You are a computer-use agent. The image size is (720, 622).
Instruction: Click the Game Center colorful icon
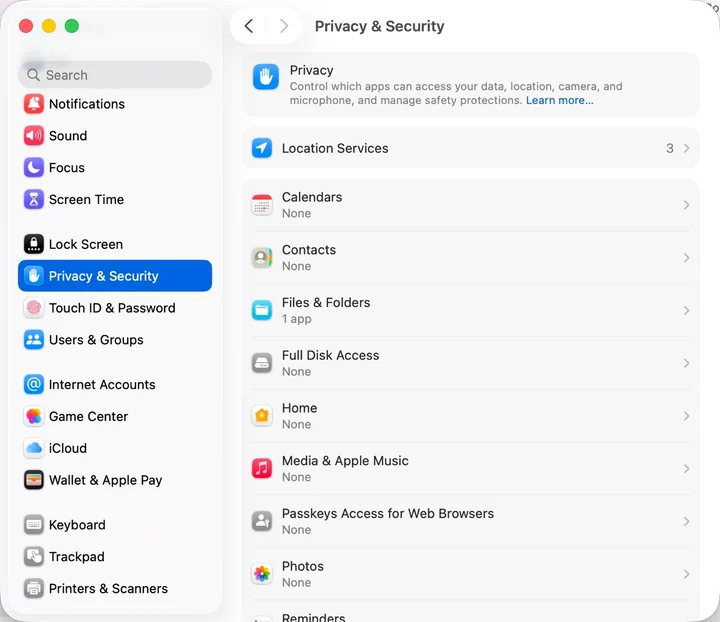click(34, 416)
